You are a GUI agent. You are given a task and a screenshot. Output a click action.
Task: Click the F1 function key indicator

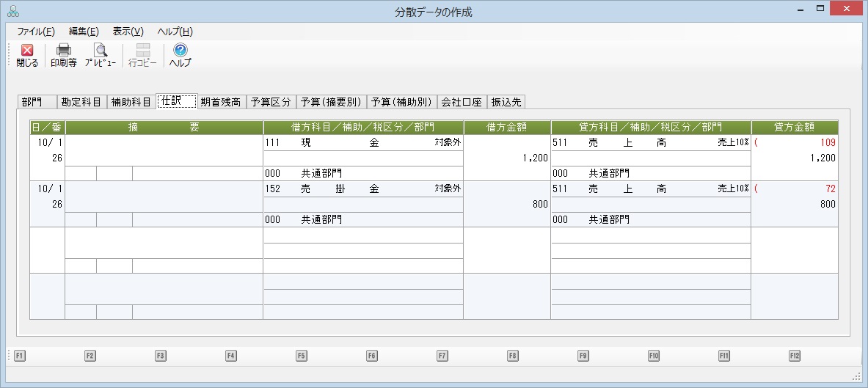(x=19, y=356)
